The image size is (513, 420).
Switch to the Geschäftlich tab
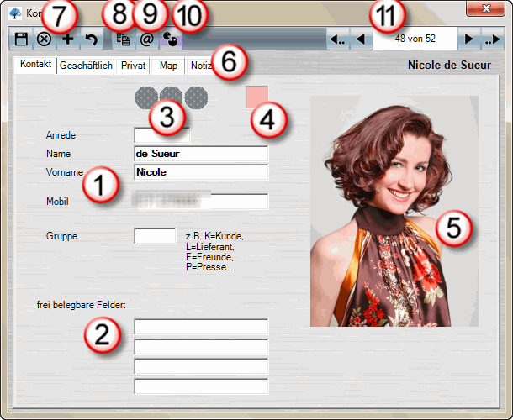pyautogui.click(x=86, y=66)
